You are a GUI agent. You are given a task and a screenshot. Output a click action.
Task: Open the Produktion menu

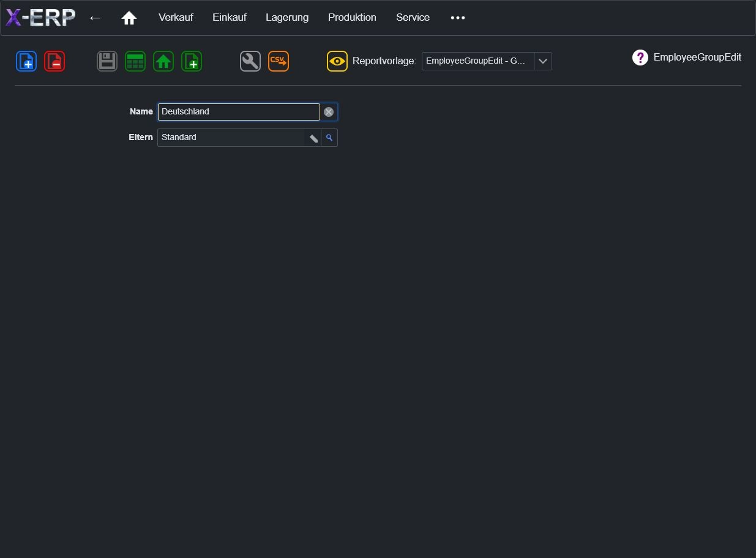pos(352,18)
